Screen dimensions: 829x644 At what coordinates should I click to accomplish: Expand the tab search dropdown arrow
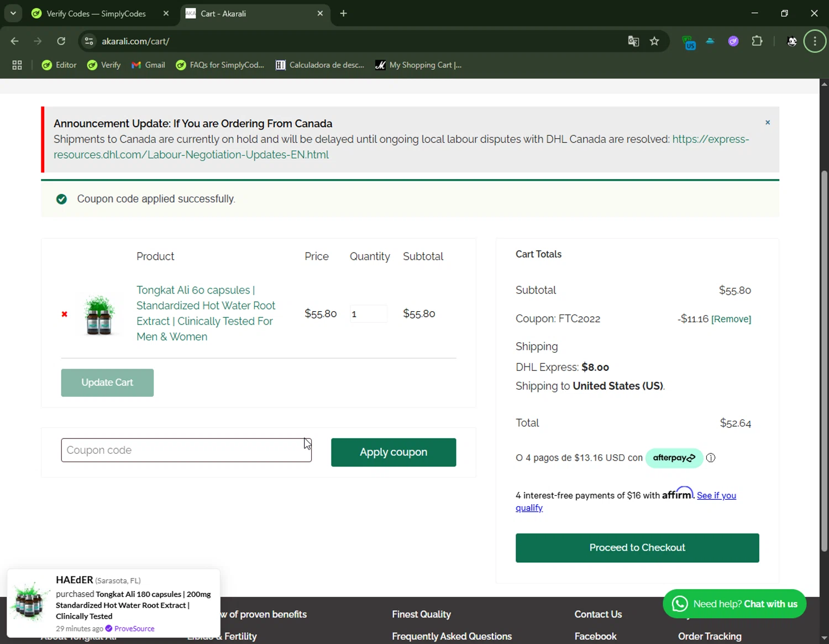13,13
